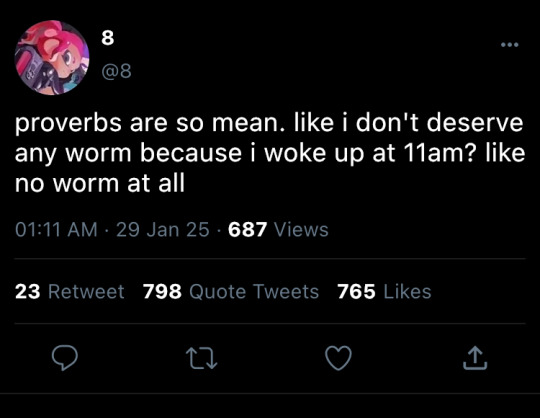Image resolution: width=540 pixels, height=418 pixels.
Task: Like the tweet with heart icon
Action: (x=339, y=358)
